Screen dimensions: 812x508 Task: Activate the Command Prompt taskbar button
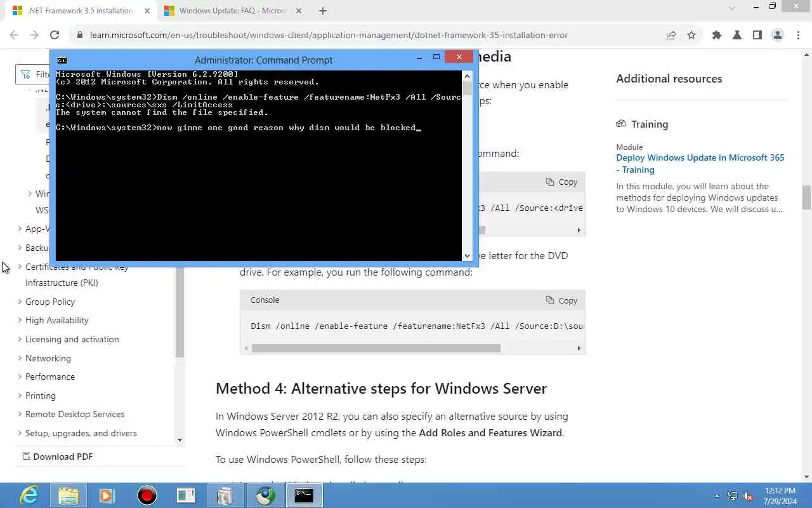tap(304, 495)
